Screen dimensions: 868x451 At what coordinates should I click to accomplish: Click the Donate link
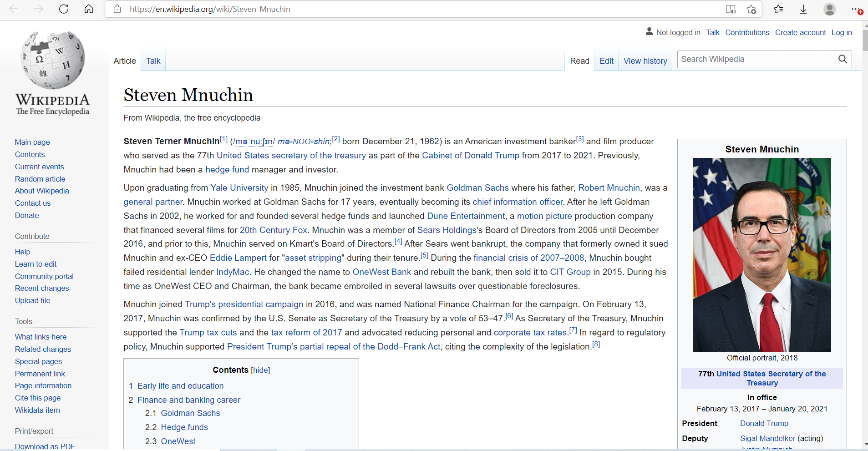pyautogui.click(x=27, y=215)
